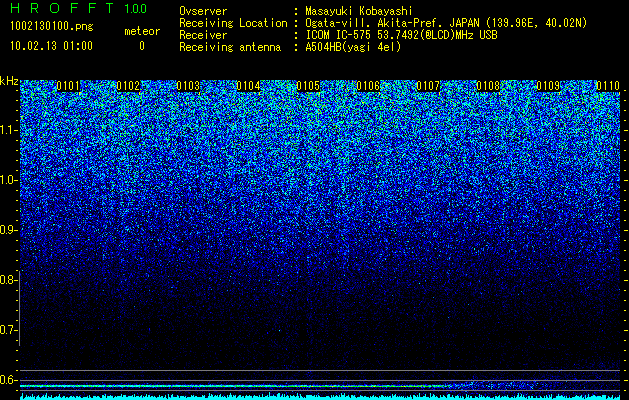The height and width of the screenshot is (400, 629).
Task: Click the A504HB(yagi 4el) antenna value
Action: click(x=353, y=47)
